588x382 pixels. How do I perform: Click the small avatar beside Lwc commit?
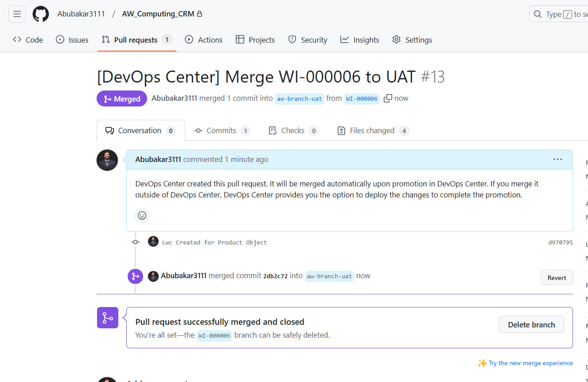pyautogui.click(x=153, y=242)
